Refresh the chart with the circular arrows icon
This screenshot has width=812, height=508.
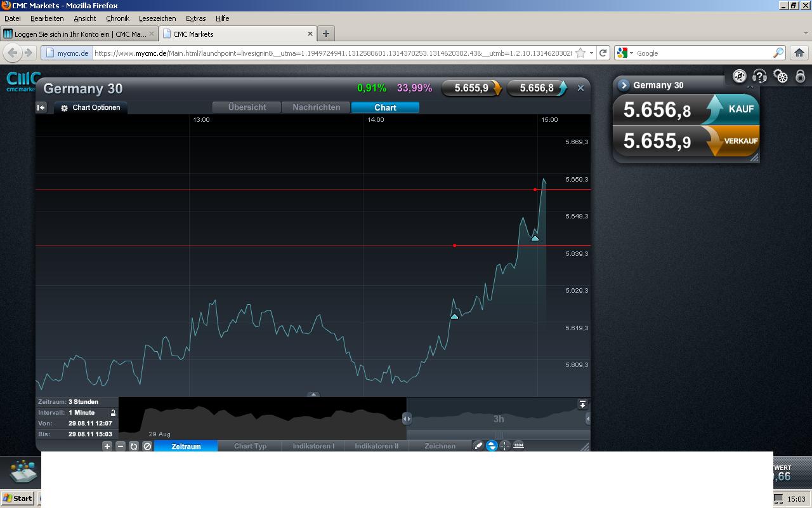[134, 446]
